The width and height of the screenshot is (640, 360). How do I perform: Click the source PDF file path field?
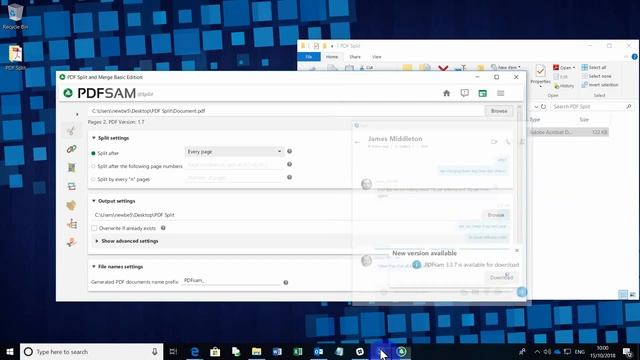pos(287,111)
